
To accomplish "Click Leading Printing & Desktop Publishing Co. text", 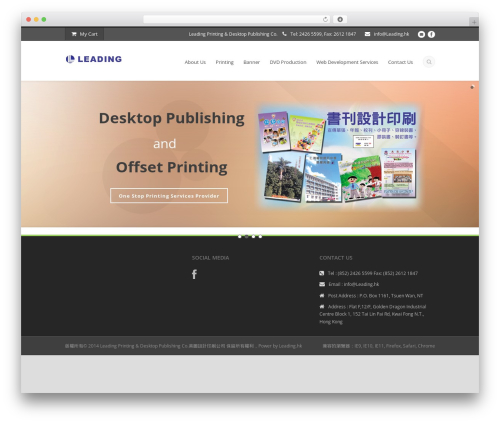I will 233,34.
